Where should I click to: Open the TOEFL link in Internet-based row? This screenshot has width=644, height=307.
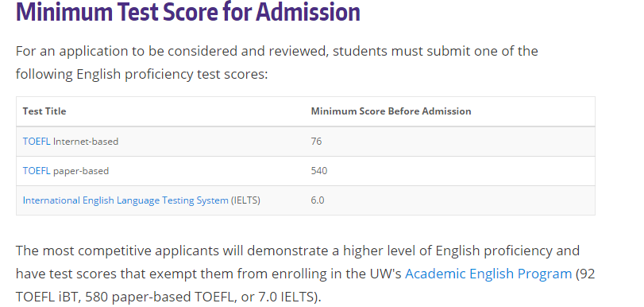tap(37, 141)
